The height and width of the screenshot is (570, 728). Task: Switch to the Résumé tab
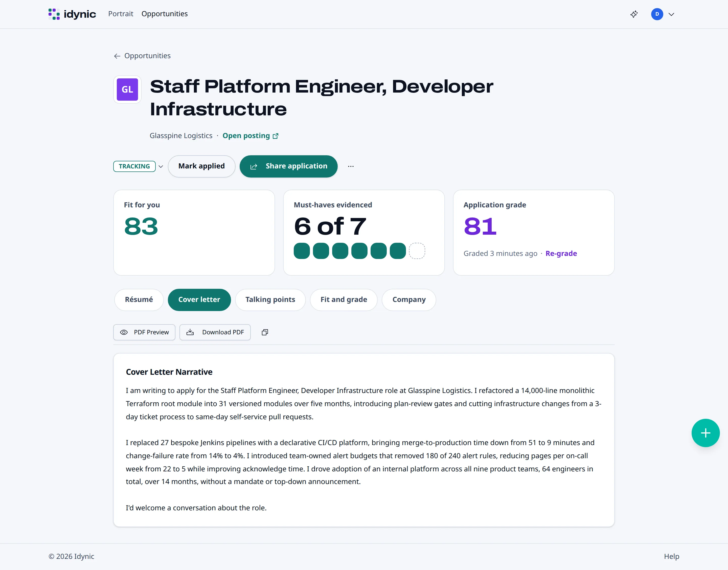pyautogui.click(x=139, y=300)
